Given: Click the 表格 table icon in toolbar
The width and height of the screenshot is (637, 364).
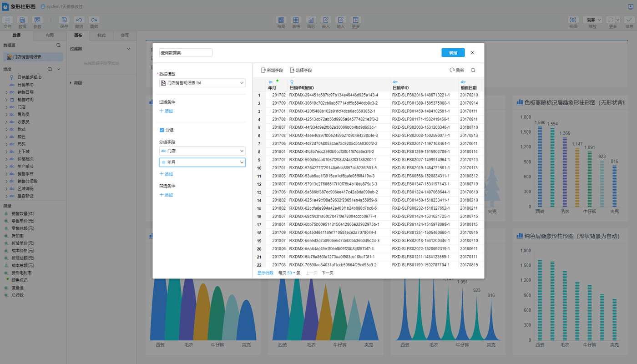Looking at the screenshot, I should [x=296, y=20].
